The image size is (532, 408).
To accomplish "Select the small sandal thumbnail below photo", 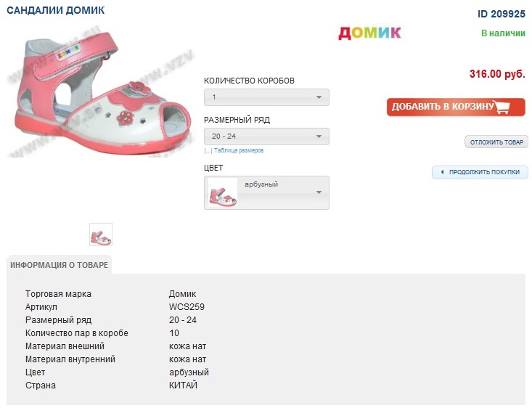I will pyautogui.click(x=101, y=234).
